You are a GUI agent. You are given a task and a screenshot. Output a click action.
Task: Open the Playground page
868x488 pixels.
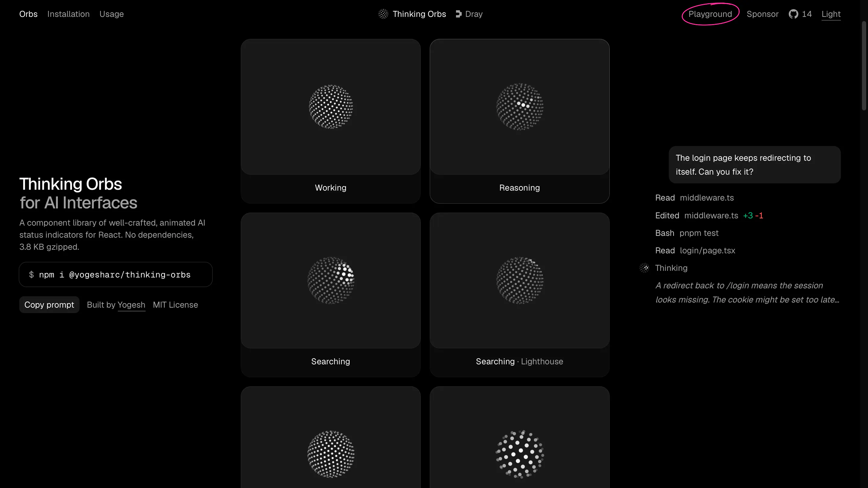[x=710, y=14]
